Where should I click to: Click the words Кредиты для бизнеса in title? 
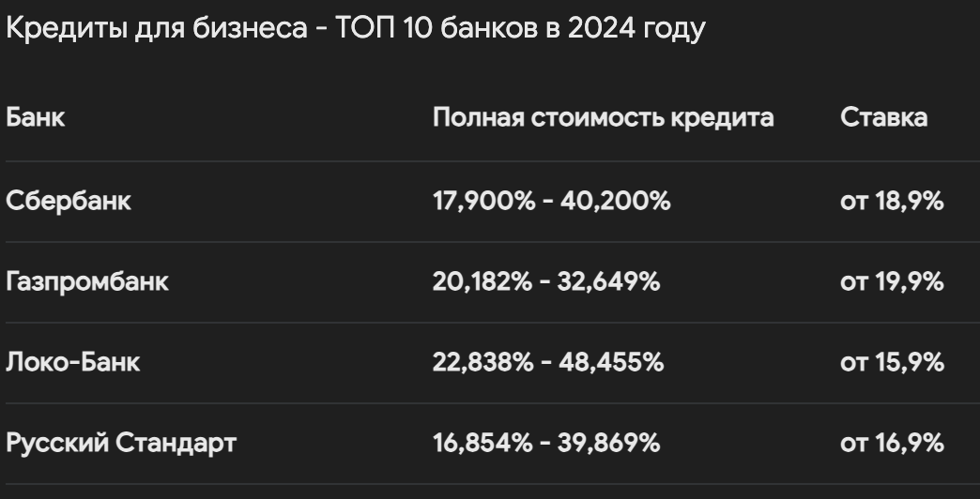156,29
